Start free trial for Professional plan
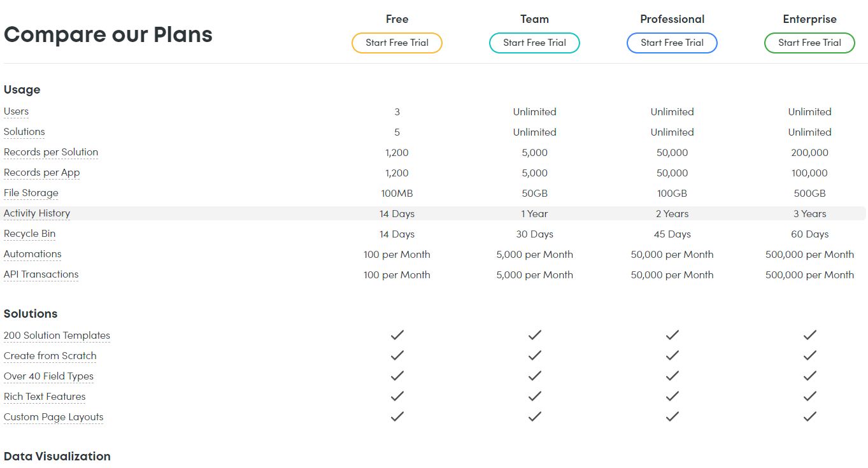 coord(672,43)
